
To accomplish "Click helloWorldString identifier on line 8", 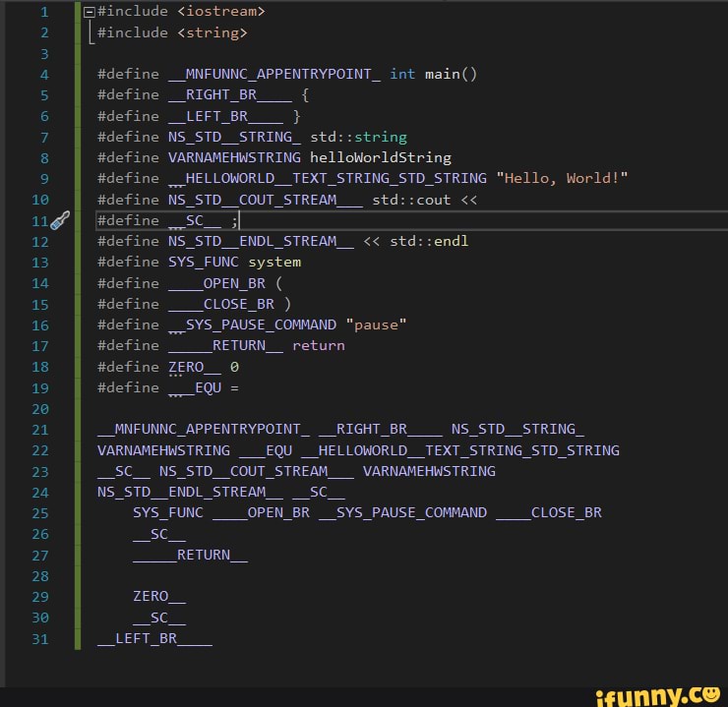I will 381,157.
